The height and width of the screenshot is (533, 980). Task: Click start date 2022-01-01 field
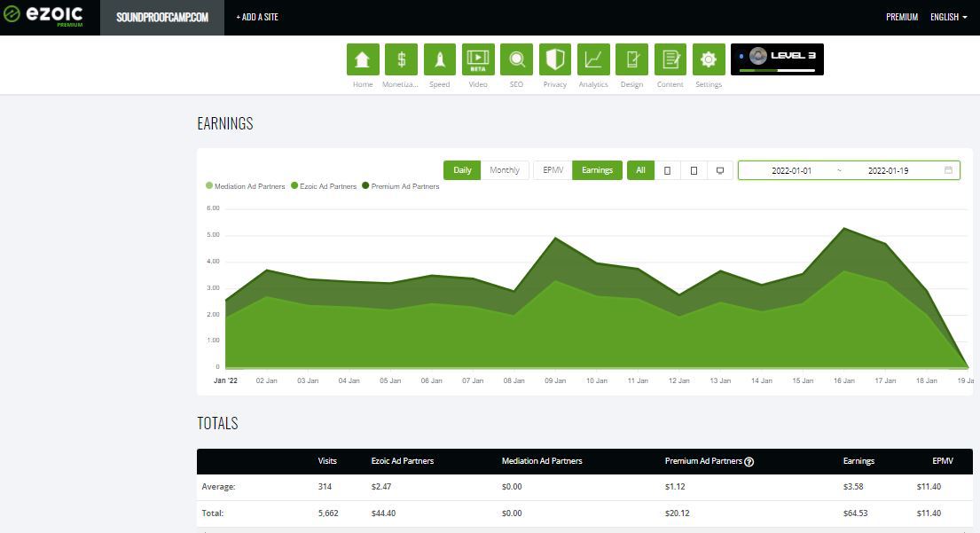pyautogui.click(x=791, y=170)
